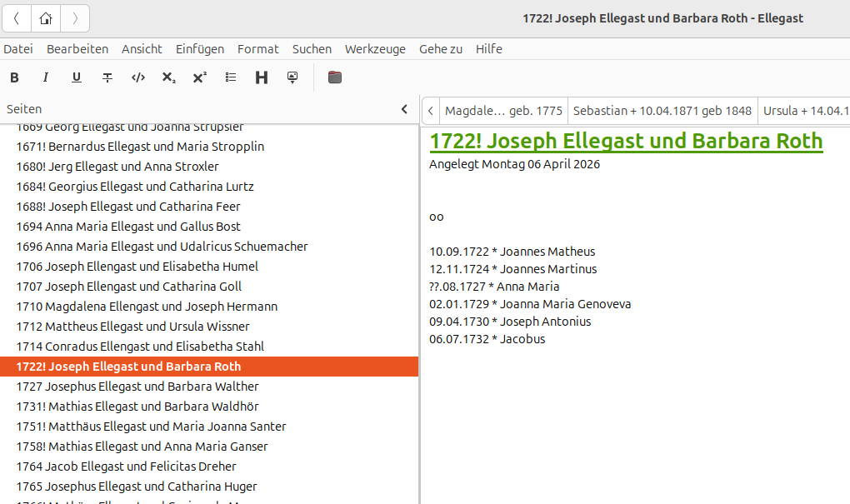Open the Einfügen menu
The image size is (850, 504).
[x=199, y=49]
